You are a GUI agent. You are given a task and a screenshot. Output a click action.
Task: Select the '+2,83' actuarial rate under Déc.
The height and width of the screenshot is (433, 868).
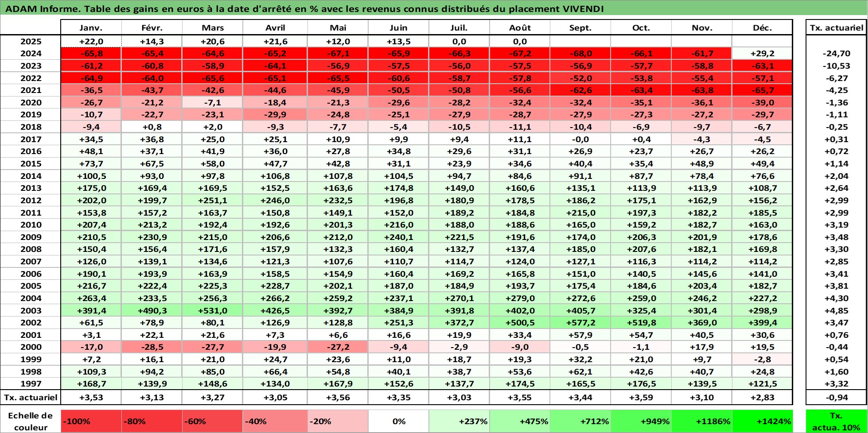pyautogui.click(x=762, y=398)
